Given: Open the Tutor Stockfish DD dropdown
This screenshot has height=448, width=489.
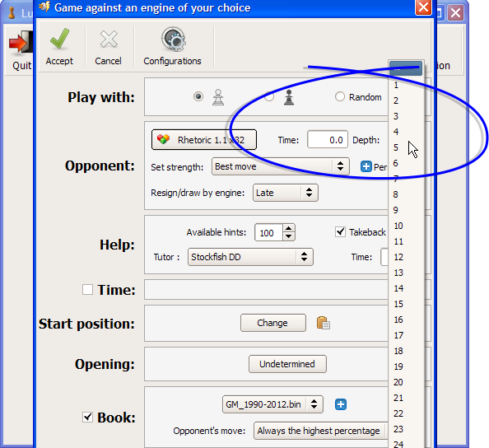Looking at the screenshot, I should 250,257.
